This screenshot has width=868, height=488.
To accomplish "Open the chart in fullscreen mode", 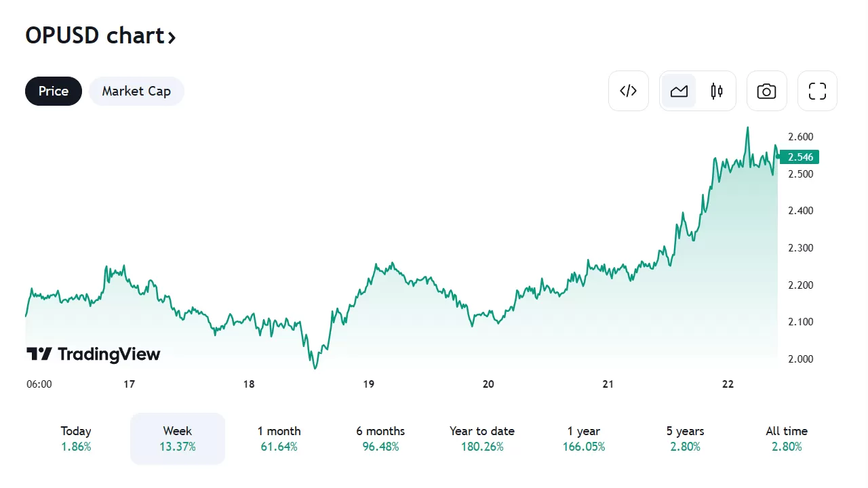I will click(817, 91).
